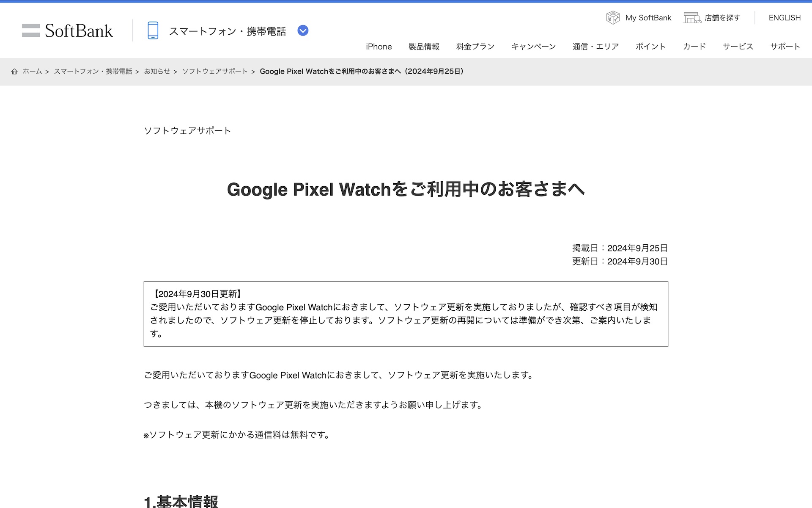
Task: Open the iPhone menu
Action: [x=379, y=47]
